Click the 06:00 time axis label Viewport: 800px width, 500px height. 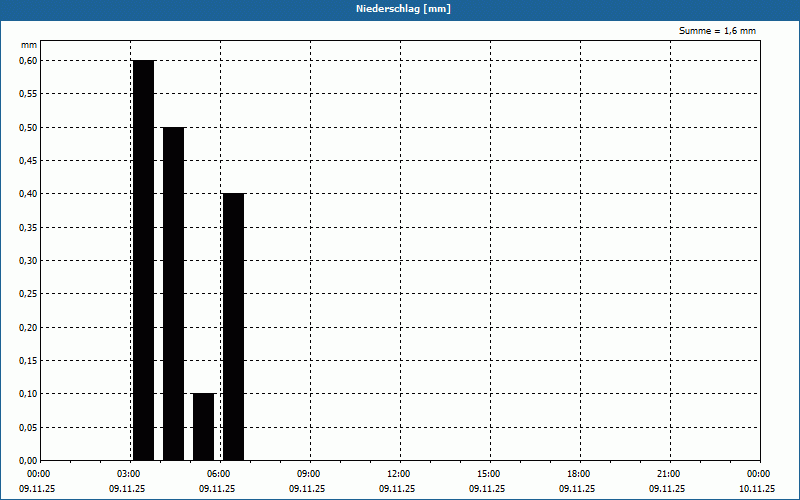click(x=218, y=473)
